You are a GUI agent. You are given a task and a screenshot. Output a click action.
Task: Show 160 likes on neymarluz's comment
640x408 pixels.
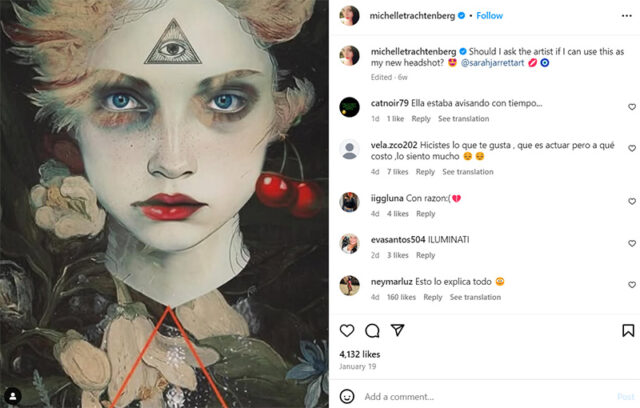coord(401,297)
